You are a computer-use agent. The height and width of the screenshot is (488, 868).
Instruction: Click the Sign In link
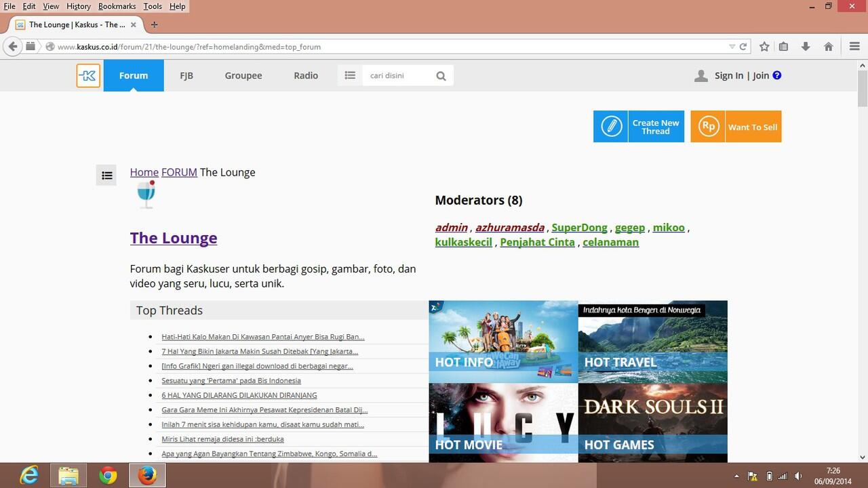(729, 75)
